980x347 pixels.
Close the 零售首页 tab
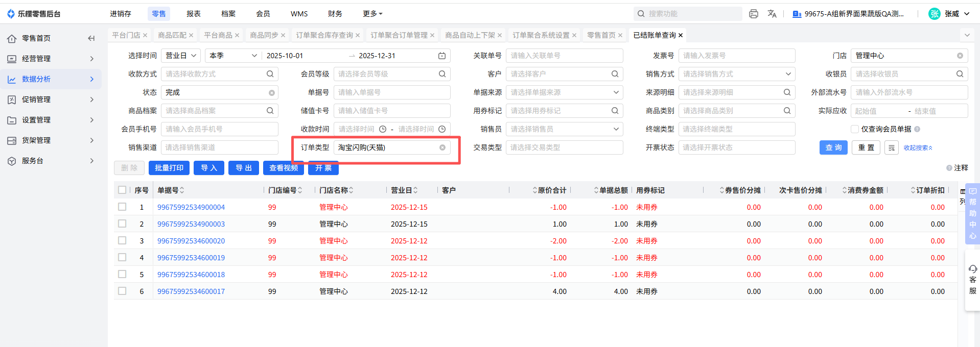[x=620, y=35]
